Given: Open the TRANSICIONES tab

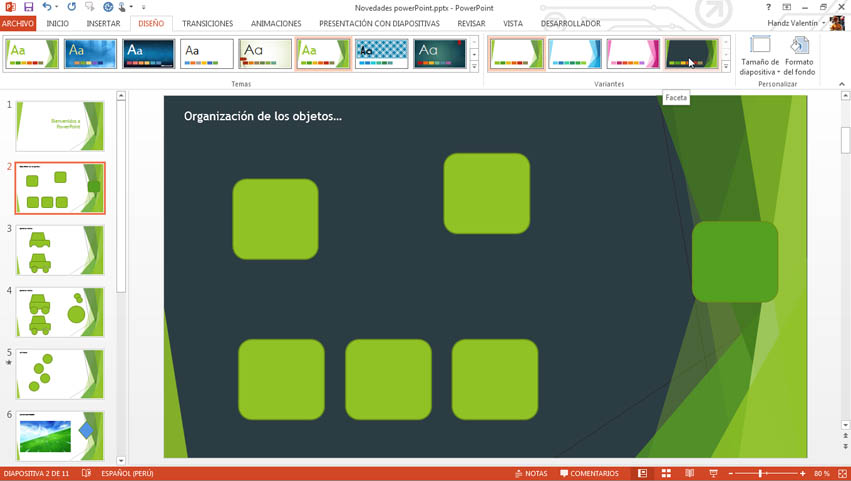Looking at the screenshot, I should coord(207,23).
